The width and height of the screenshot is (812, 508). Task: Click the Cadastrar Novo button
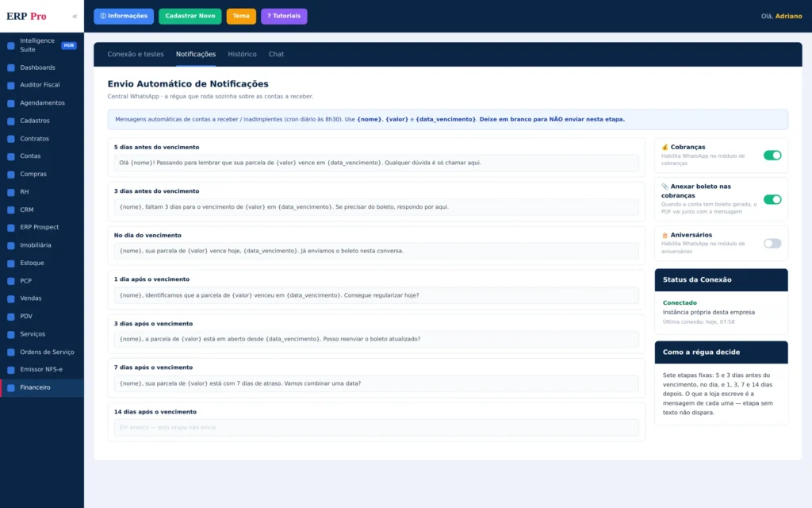click(190, 16)
